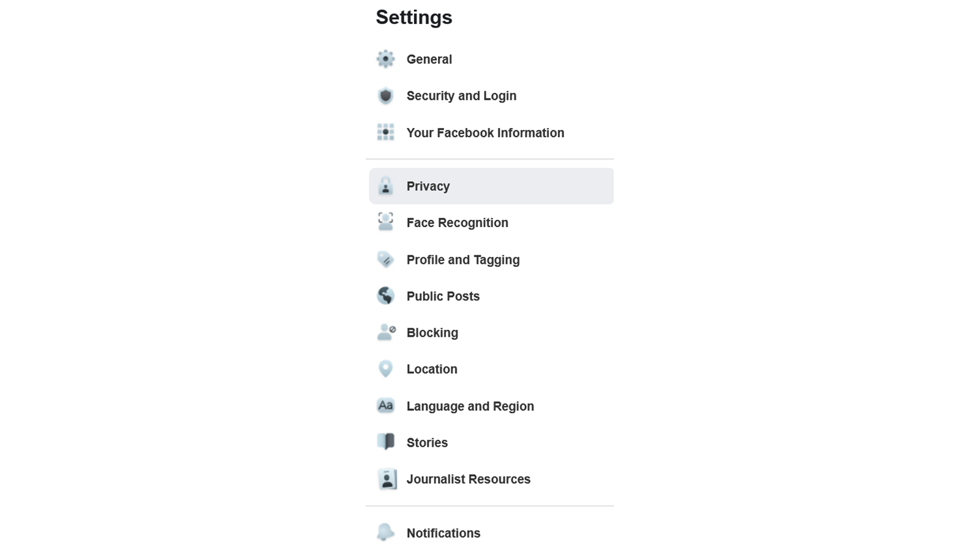
Task: Go to Journalist Resources label
Action: [x=468, y=479]
